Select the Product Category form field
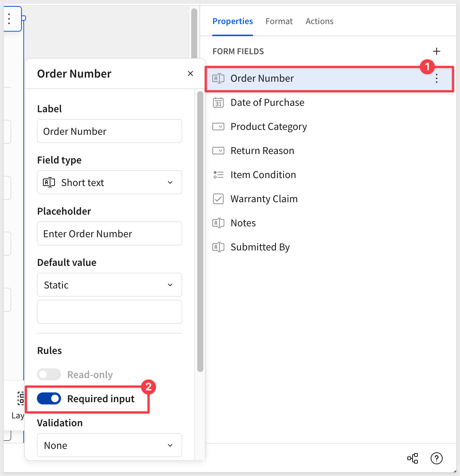Screen dimensions: 460x476 click(268, 127)
